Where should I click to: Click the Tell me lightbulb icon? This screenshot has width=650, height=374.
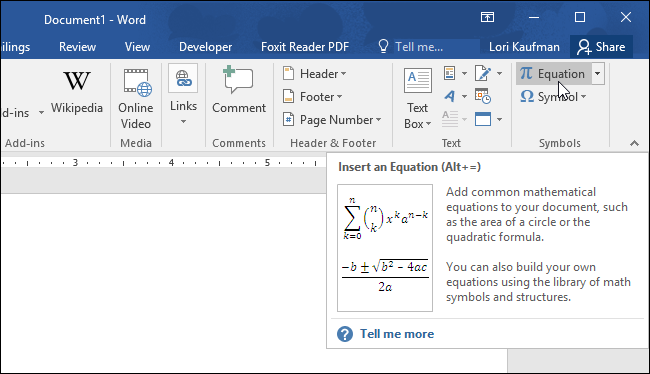[383, 46]
